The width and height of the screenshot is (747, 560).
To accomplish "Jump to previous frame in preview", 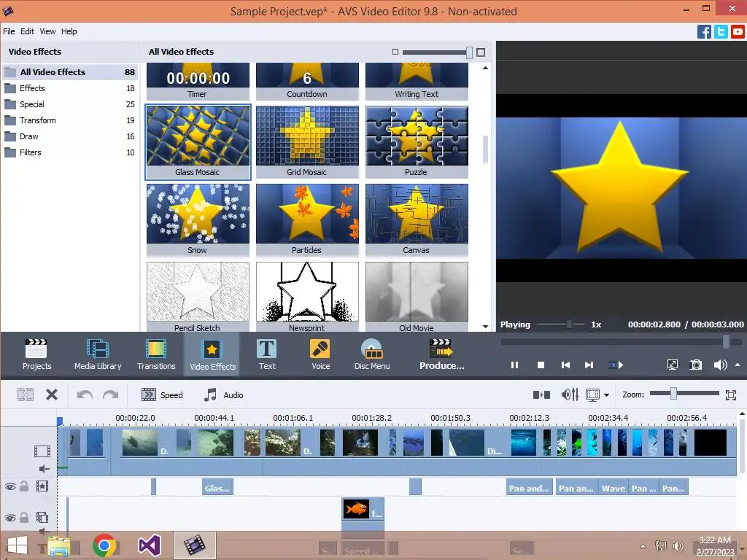I will coord(565,365).
